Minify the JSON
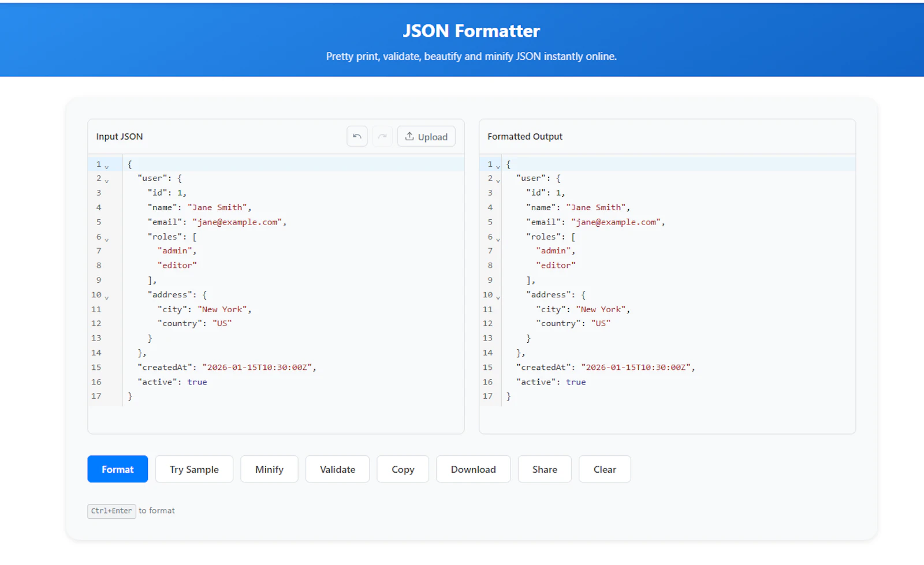The height and width of the screenshot is (565, 924). [269, 469]
